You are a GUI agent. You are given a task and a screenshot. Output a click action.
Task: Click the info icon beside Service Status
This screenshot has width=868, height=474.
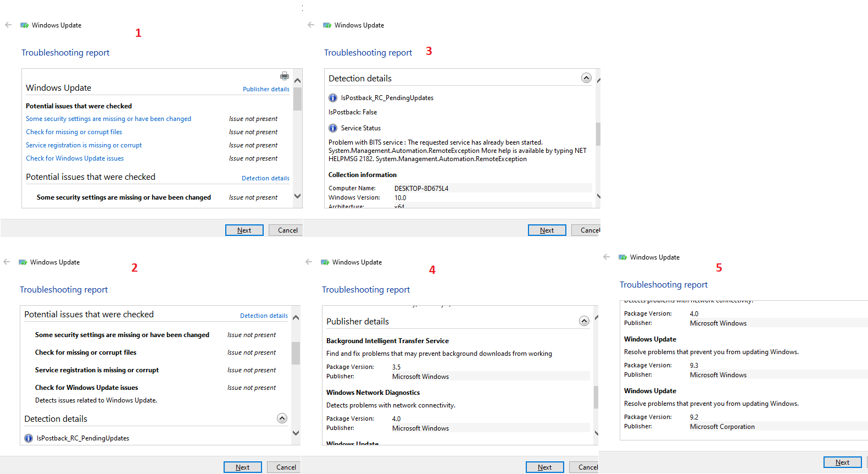(333, 128)
